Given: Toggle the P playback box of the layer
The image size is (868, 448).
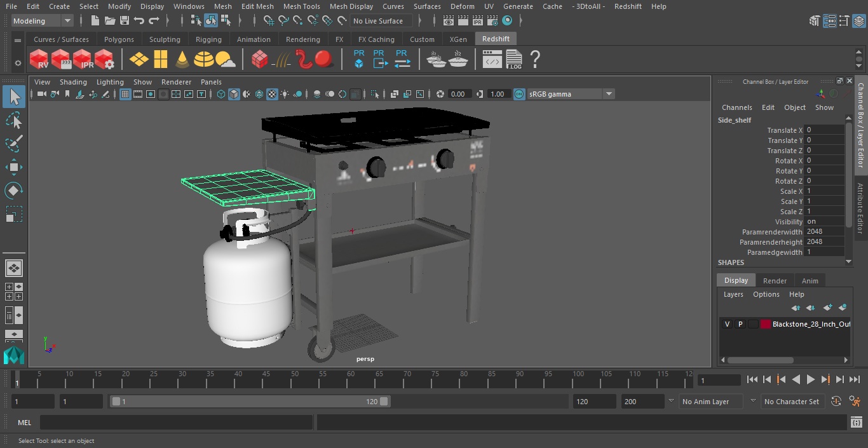Looking at the screenshot, I should click(740, 324).
